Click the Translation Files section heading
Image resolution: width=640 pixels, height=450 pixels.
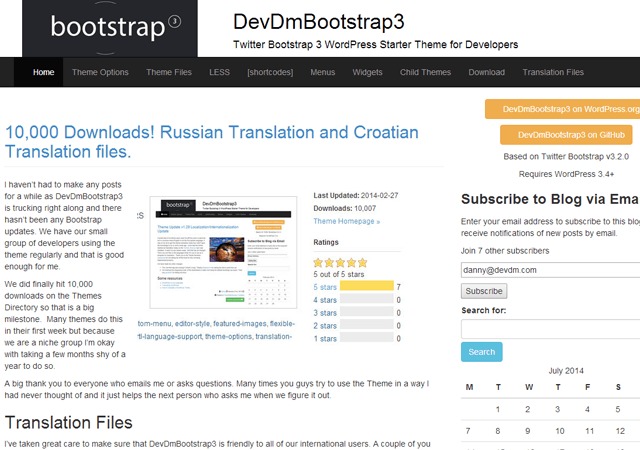pos(69,422)
